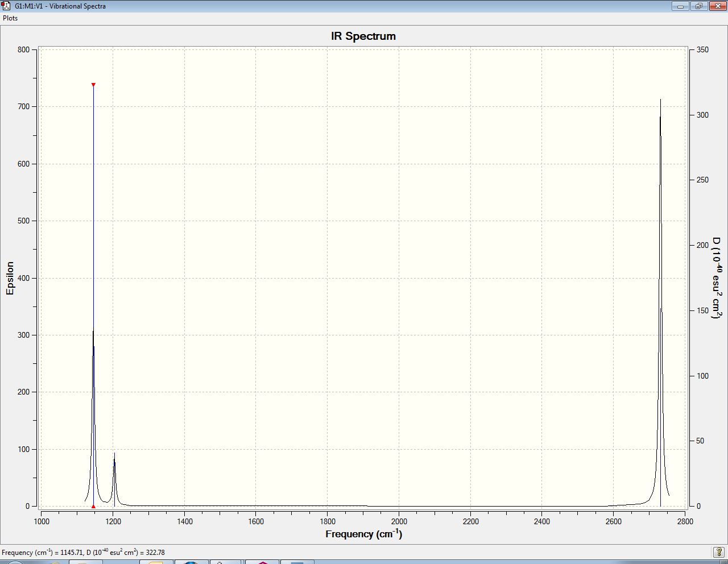Screen dimensions: 728x564
Task: Click the "2800" frequency axis tick label
Action: [x=685, y=521]
